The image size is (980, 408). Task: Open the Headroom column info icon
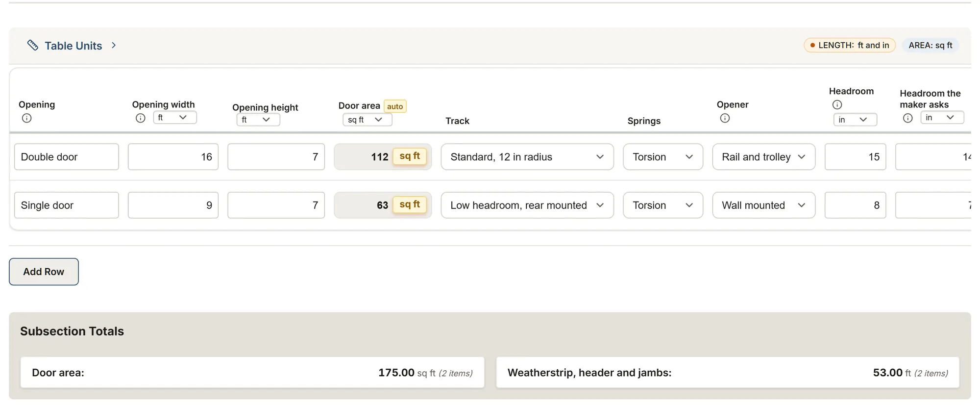tap(837, 104)
